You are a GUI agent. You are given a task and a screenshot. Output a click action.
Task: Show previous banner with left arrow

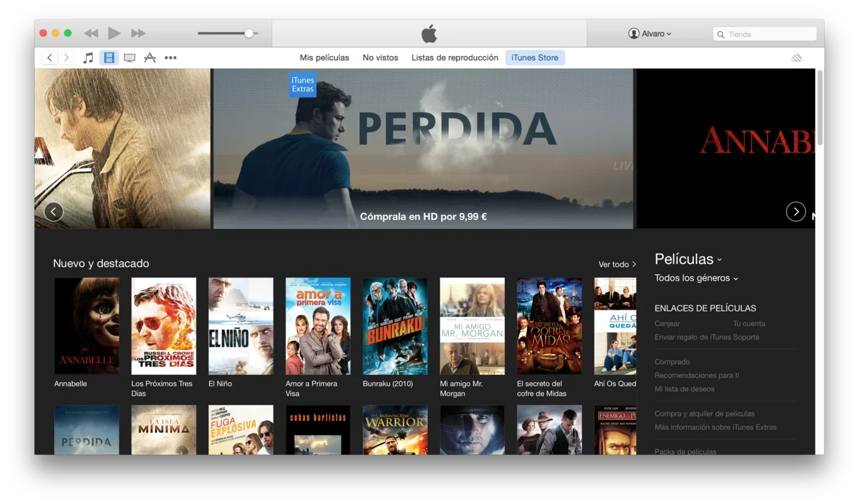pos(54,212)
